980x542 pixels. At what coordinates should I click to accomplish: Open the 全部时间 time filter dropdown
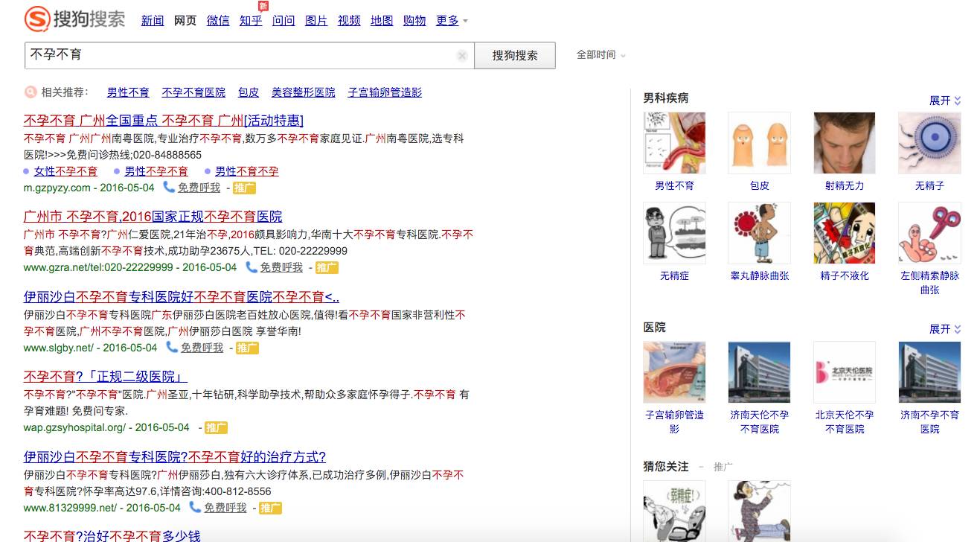(601, 55)
